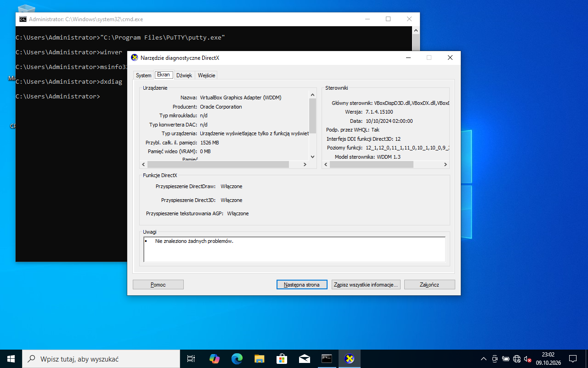Viewport: 588px width, 368px height.
Task: Open Microsoft Edge from the taskbar
Action: click(x=237, y=358)
